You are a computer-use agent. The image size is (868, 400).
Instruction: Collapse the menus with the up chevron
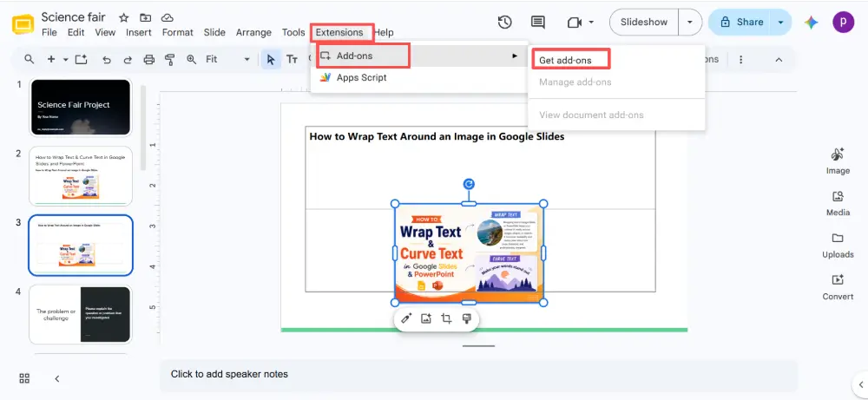[x=779, y=59]
